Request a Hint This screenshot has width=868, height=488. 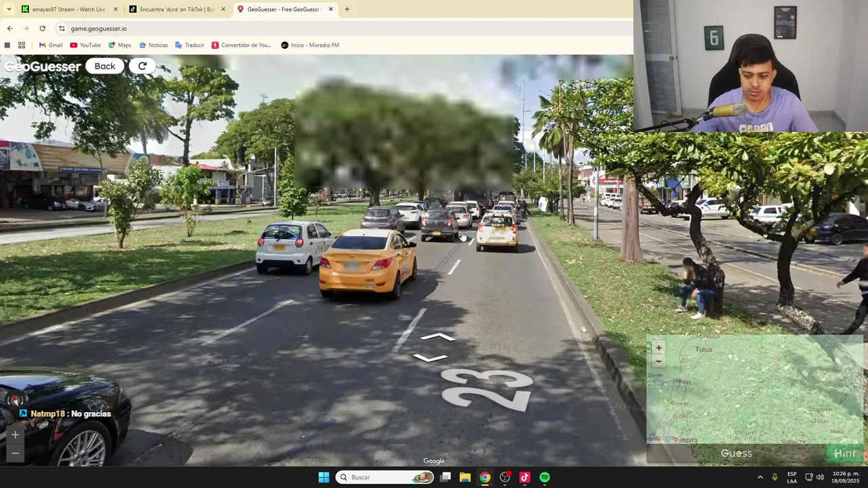click(x=845, y=453)
